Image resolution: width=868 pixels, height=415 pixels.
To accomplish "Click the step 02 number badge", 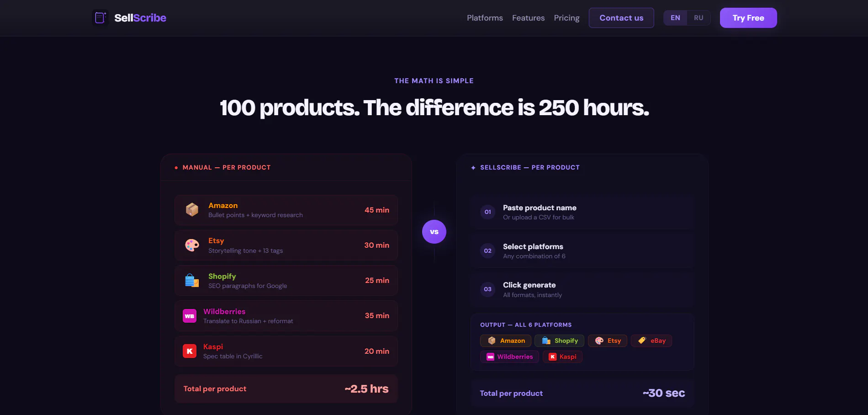I will coord(488,251).
